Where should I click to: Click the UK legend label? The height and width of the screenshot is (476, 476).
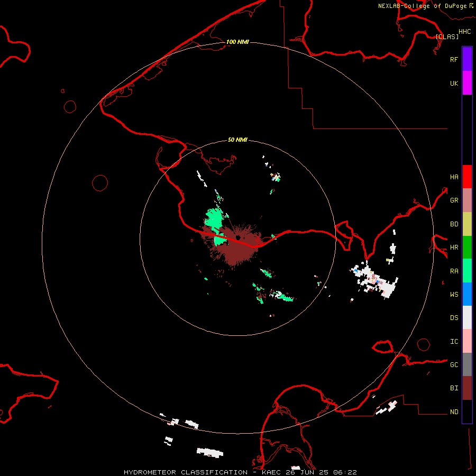(x=454, y=83)
